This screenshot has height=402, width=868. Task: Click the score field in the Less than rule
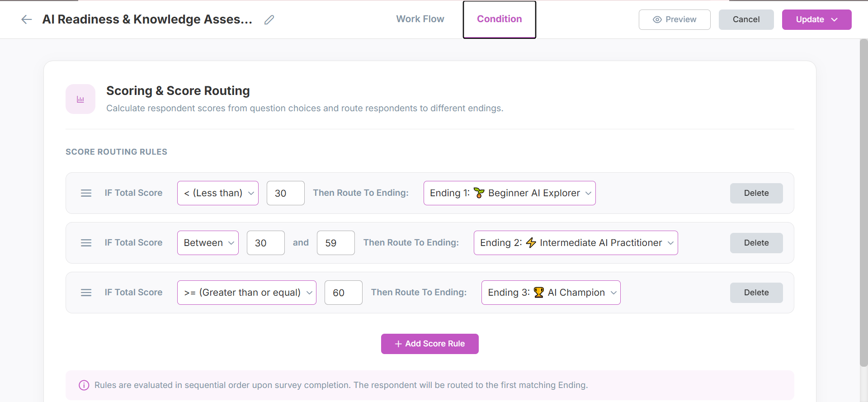286,193
